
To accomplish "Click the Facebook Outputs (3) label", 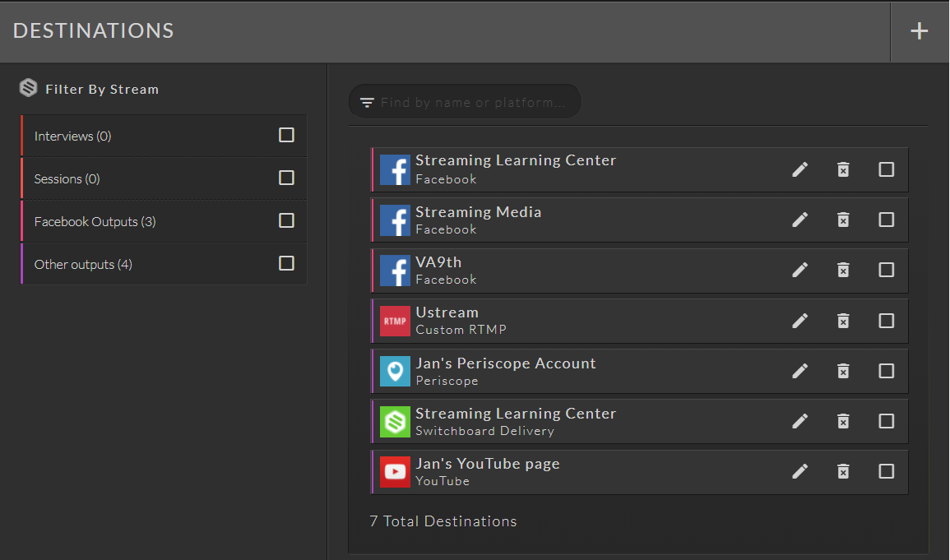I will click(x=95, y=222).
